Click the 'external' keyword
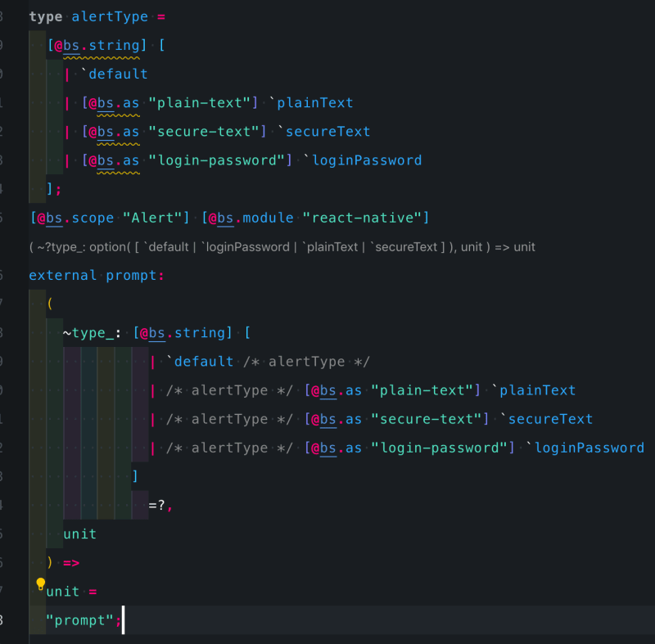Viewport: 655px width, 644px height. point(63,276)
